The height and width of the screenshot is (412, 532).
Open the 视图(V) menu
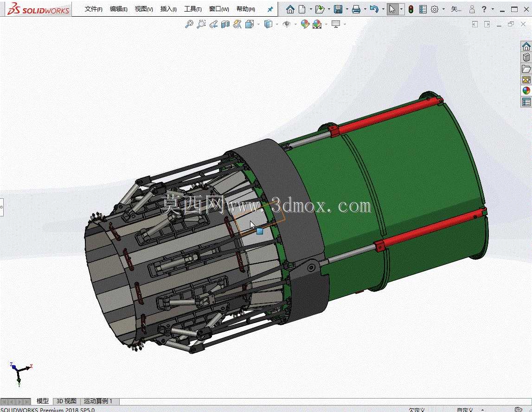pyautogui.click(x=143, y=9)
